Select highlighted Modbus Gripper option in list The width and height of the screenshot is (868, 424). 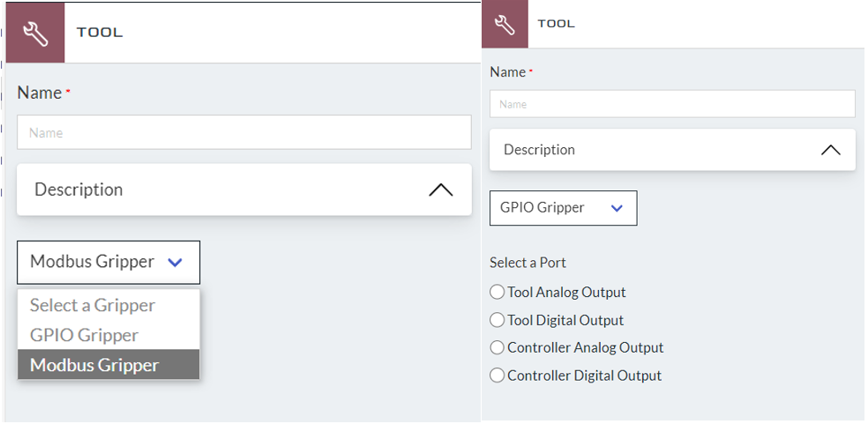click(x=94, y=365)
